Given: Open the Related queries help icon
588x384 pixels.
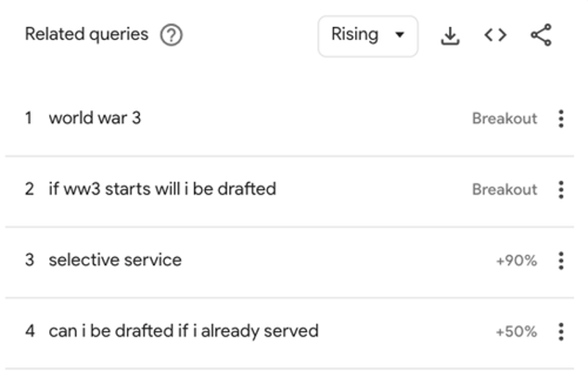Looking at the screenshot, I should 171,35.
